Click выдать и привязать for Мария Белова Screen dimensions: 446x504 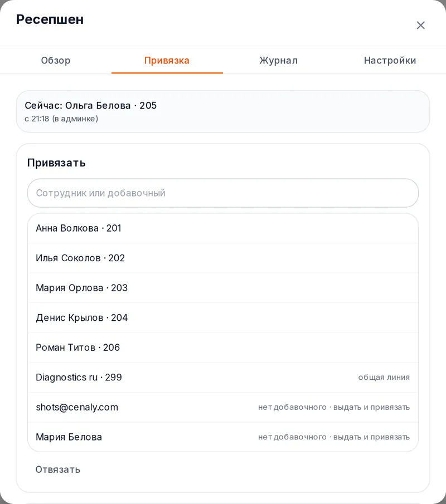pyautogui.click(x=371, y=437)
